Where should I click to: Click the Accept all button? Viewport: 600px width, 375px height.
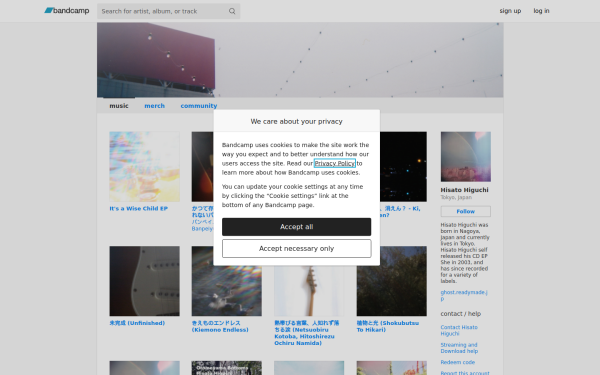coord(297,227)
